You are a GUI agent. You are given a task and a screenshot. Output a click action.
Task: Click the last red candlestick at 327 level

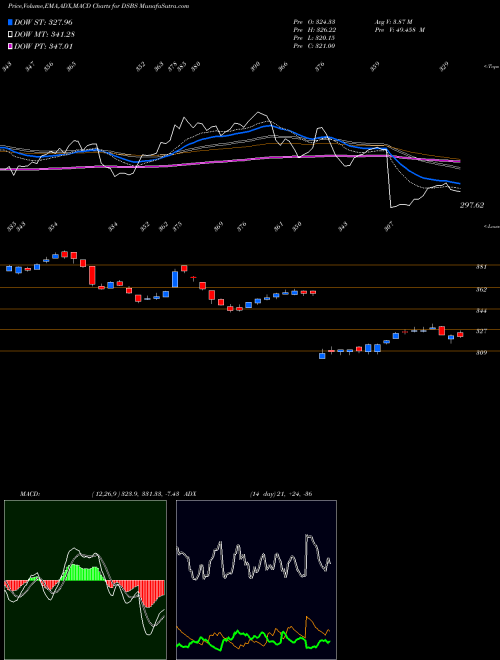[460, 335]
